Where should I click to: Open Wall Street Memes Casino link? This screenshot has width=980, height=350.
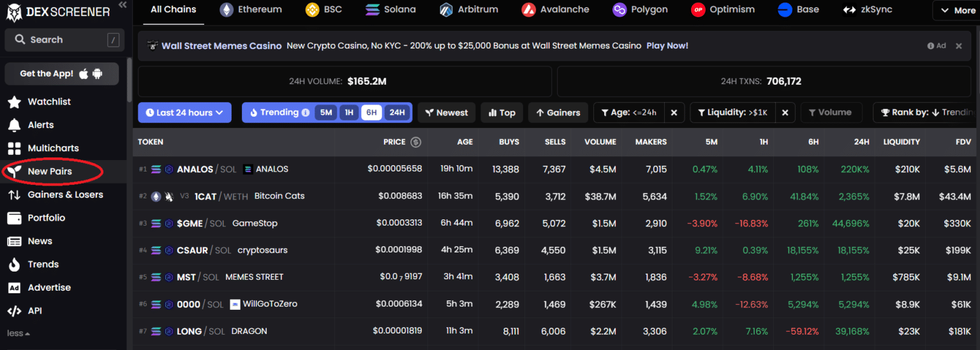pos(221,46)
